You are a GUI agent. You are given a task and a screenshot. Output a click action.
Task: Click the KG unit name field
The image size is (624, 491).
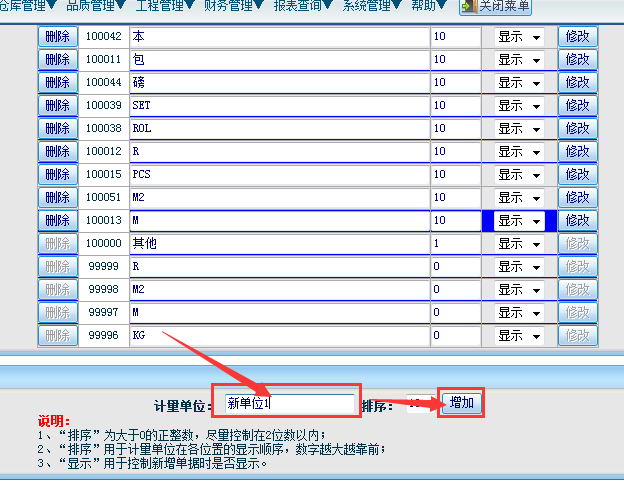(x=280, y=336)
